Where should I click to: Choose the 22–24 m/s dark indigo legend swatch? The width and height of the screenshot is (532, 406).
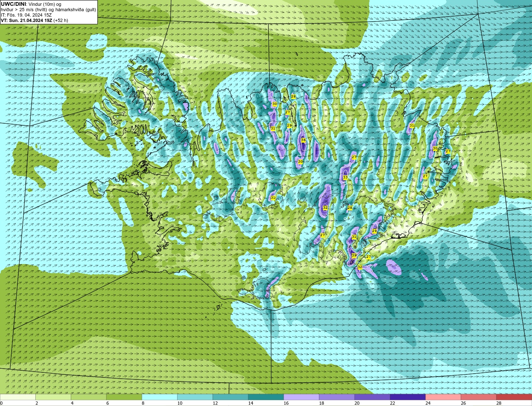408,397
